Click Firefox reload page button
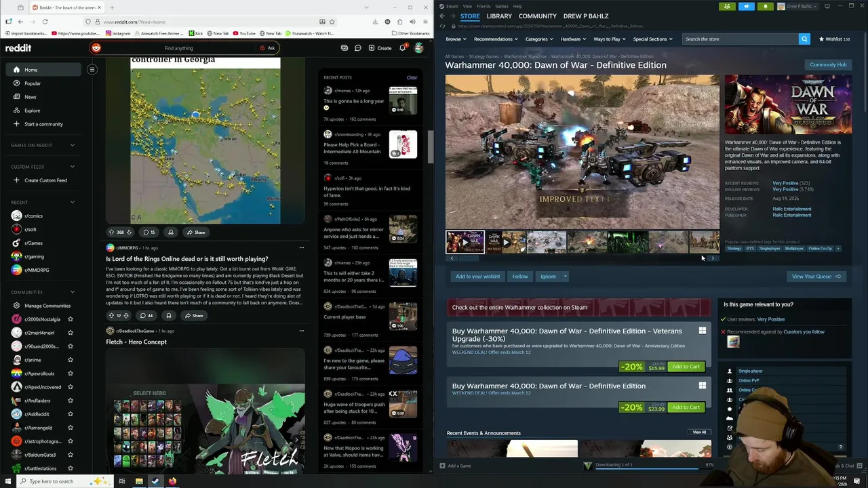Viewport: 868px width, 488px height. coord(45,22)
